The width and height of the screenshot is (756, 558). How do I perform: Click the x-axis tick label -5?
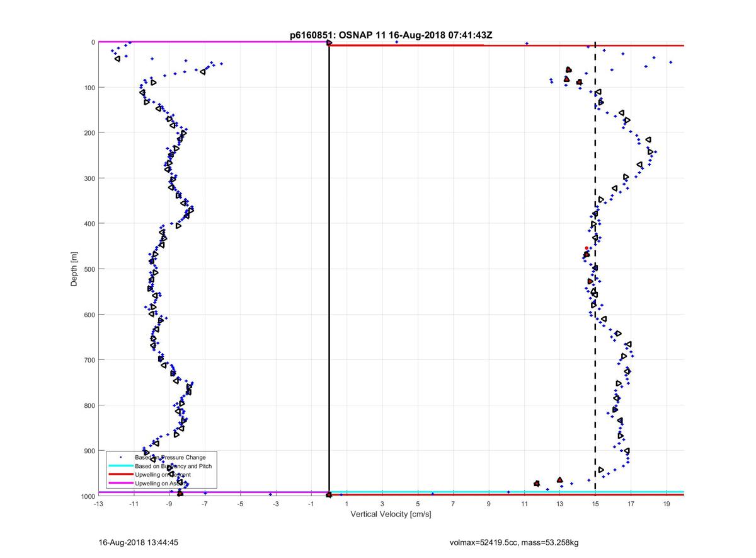240,504
